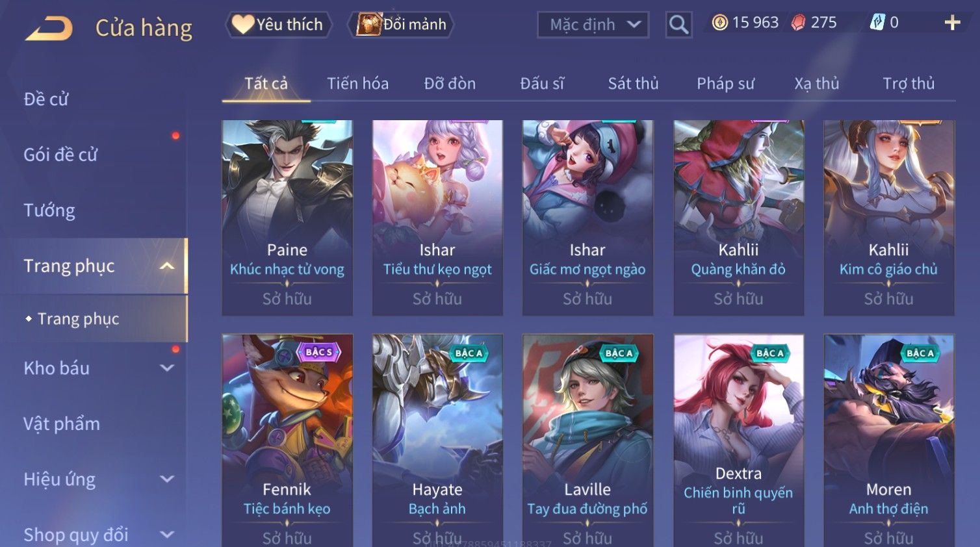Open Tướng in the sidebar
Image resolution: width=980 pixels, height=547 pixels.
click(x=49, y=210)
